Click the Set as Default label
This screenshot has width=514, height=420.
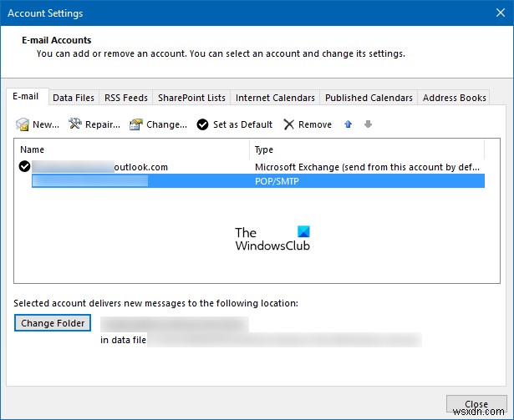(242, 124)
